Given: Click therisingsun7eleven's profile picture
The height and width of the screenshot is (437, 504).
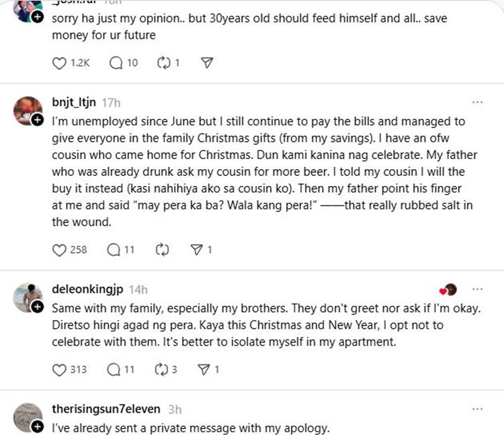Looking at the screenshot, I should (x=27, y=416).
